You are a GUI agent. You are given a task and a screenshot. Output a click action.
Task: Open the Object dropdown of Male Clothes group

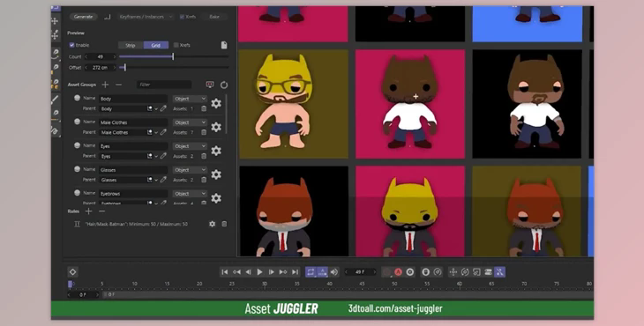click(190, 122)
